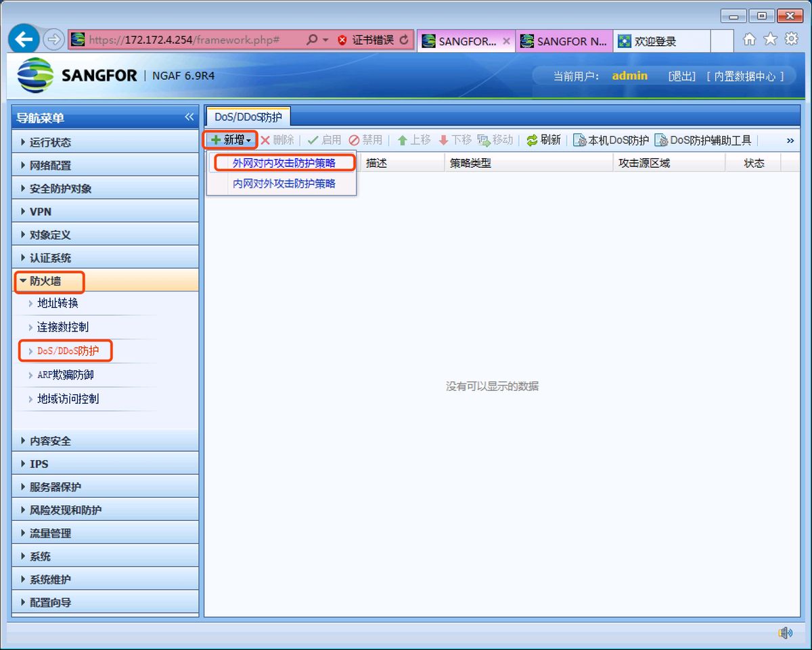
Task: Click the 攻击源区域 column header
Action: tap(669, 162)
